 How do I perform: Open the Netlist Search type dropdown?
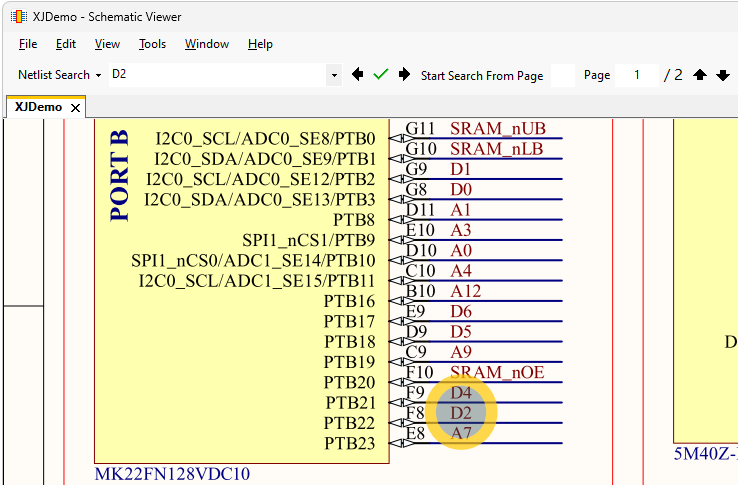click(x=60, y=75)
